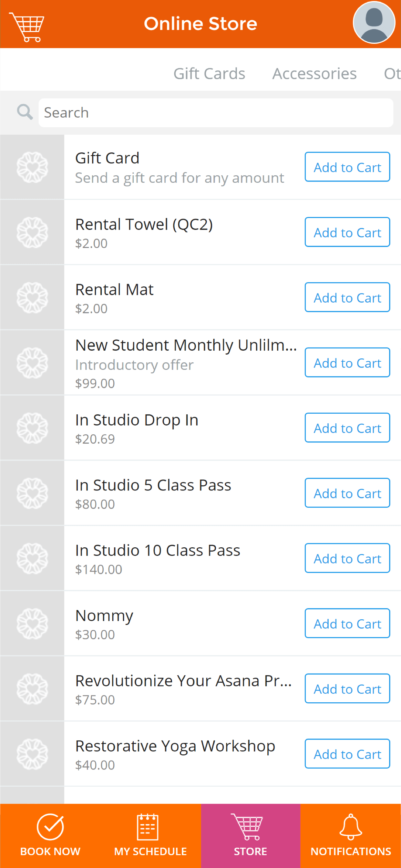Focus the Search input field

pos(216,113)
